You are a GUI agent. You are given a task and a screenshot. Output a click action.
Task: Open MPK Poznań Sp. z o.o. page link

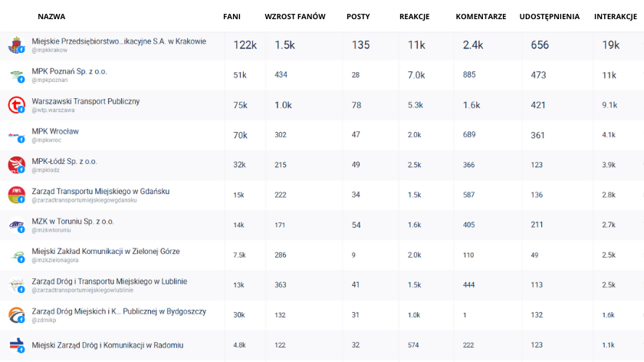[x=70, y=71]
